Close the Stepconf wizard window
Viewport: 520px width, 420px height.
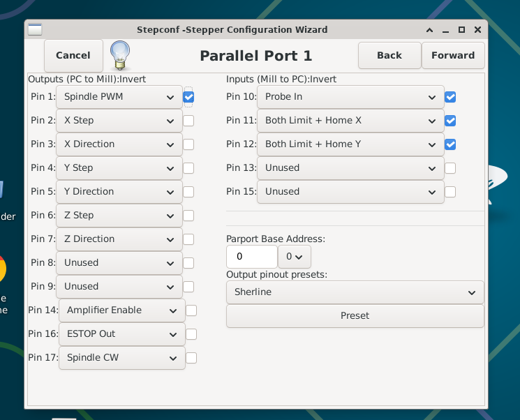click(477, 30)
